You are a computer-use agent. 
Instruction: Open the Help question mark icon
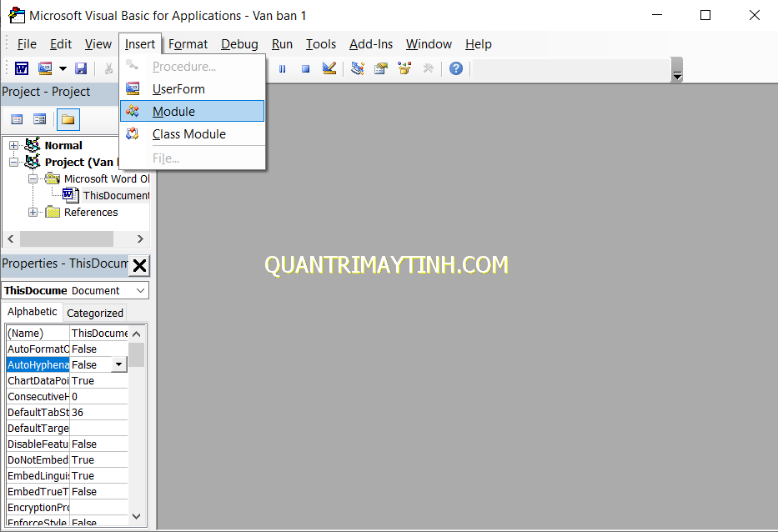click(x=456, y=68)
